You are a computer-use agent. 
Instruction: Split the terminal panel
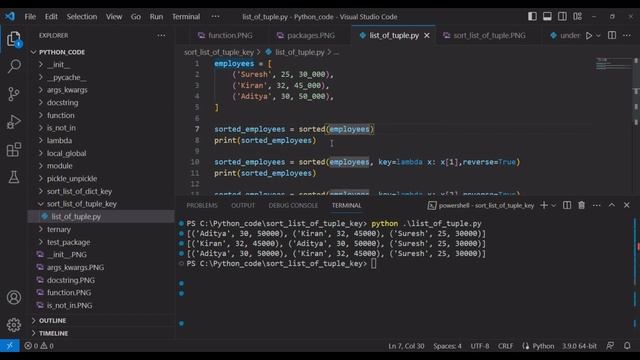(567, 205)
